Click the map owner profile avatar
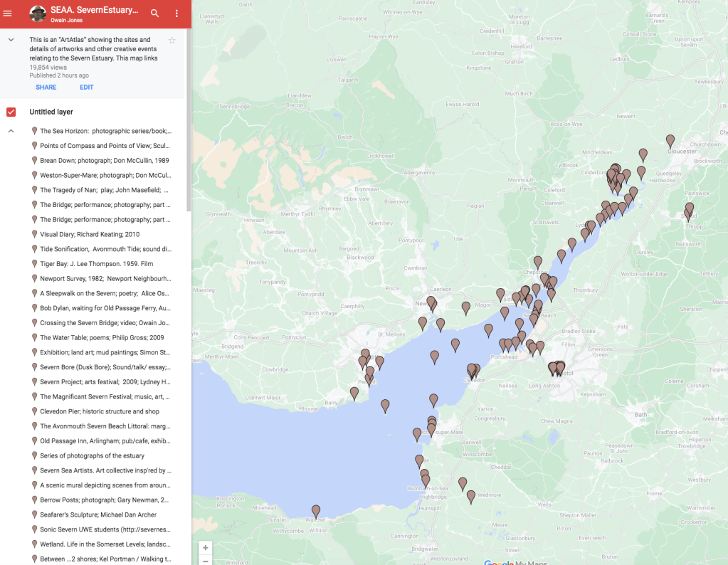This screenshot has height=565, width=728. pyautogui.click(x=38, y=14)
